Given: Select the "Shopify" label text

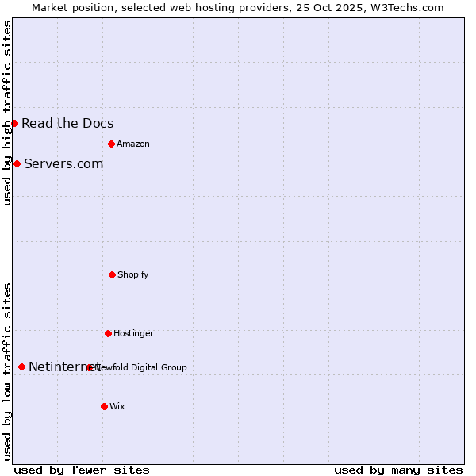Looking at the screenshot, I should pos(133,274).
